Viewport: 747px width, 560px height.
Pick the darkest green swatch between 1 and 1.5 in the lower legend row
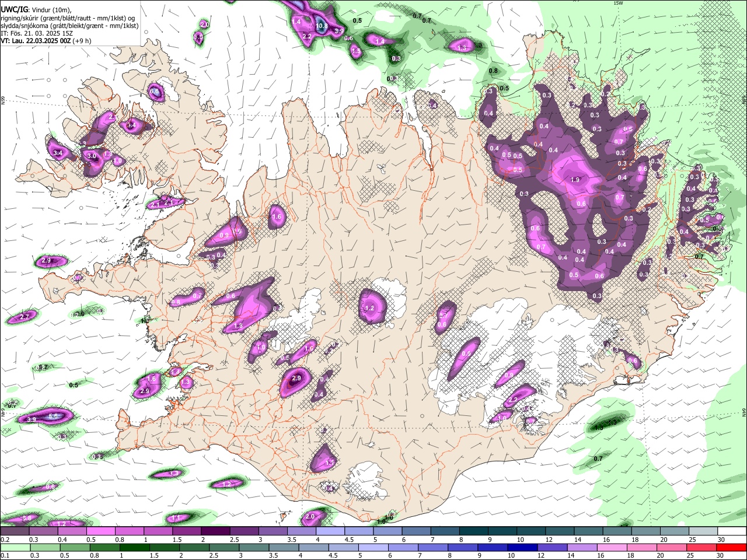pos(134,547)
